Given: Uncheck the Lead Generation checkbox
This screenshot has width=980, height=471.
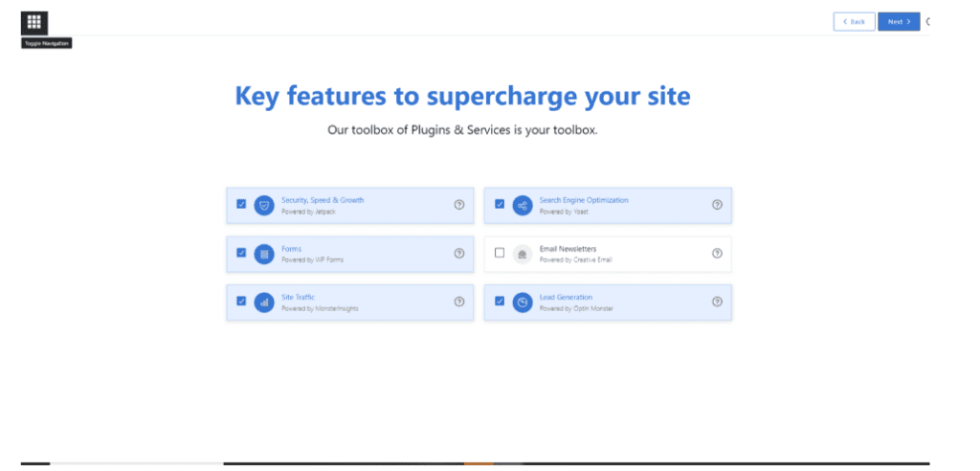Looking at the screenshot, I should point(500,301).
